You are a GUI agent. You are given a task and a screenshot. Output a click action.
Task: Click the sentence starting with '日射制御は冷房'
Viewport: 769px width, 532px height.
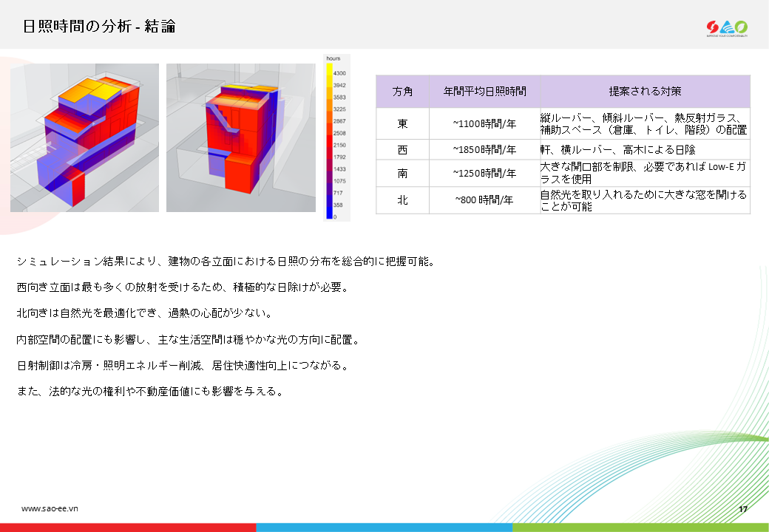[x=183, y=366]
